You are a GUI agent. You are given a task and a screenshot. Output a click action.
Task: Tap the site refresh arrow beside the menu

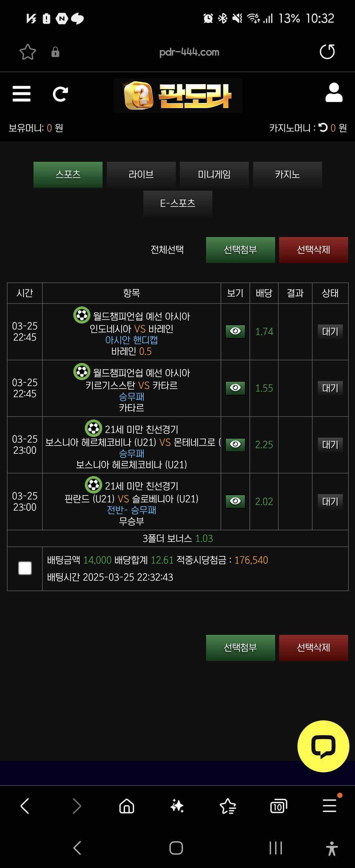(x=60, y=94)
